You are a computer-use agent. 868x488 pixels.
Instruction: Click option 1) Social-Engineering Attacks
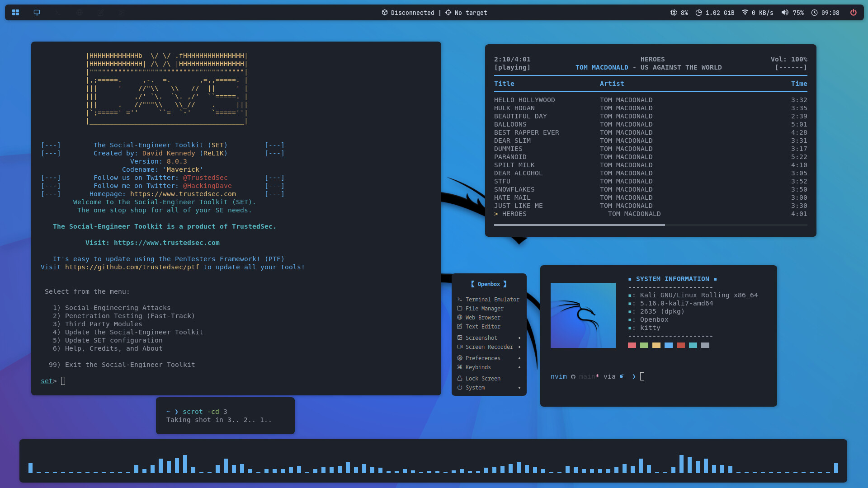(x=112, y=308)
